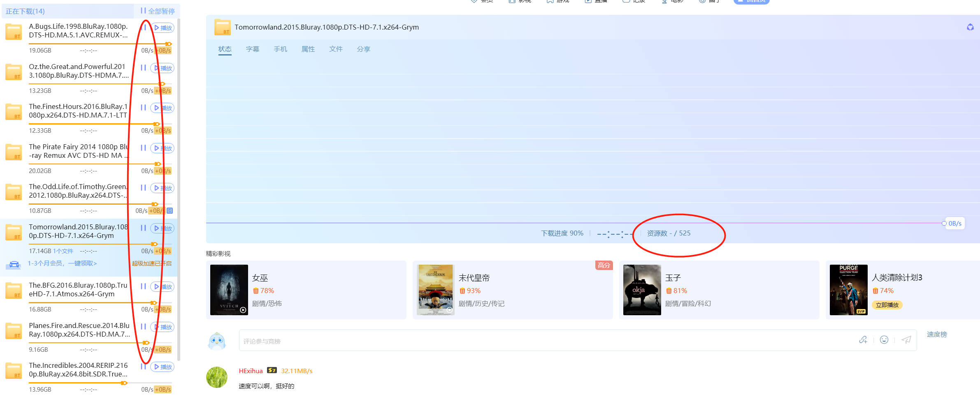This screenshot has height=397, width=980.
Task: Click the add-link icon in comment box
Action: 863,340
